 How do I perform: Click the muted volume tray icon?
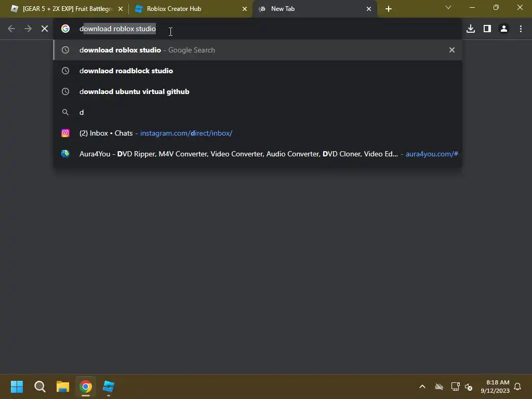(x=469, y=387)
